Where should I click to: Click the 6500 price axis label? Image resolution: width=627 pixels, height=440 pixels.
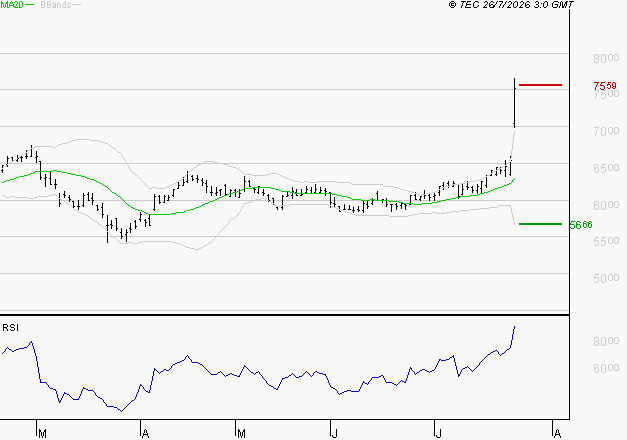(x=606, y=168)
